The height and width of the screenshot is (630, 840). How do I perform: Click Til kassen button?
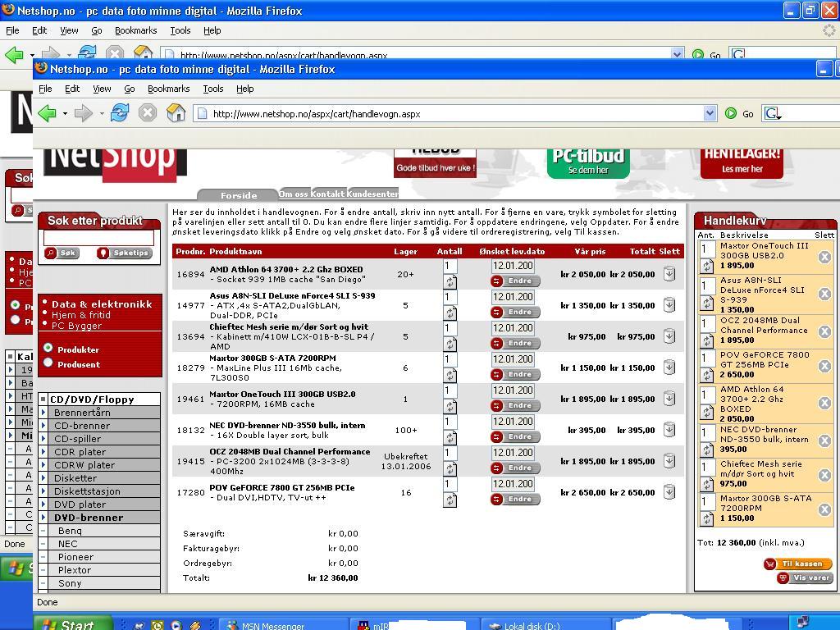click(x=797, y=564)
